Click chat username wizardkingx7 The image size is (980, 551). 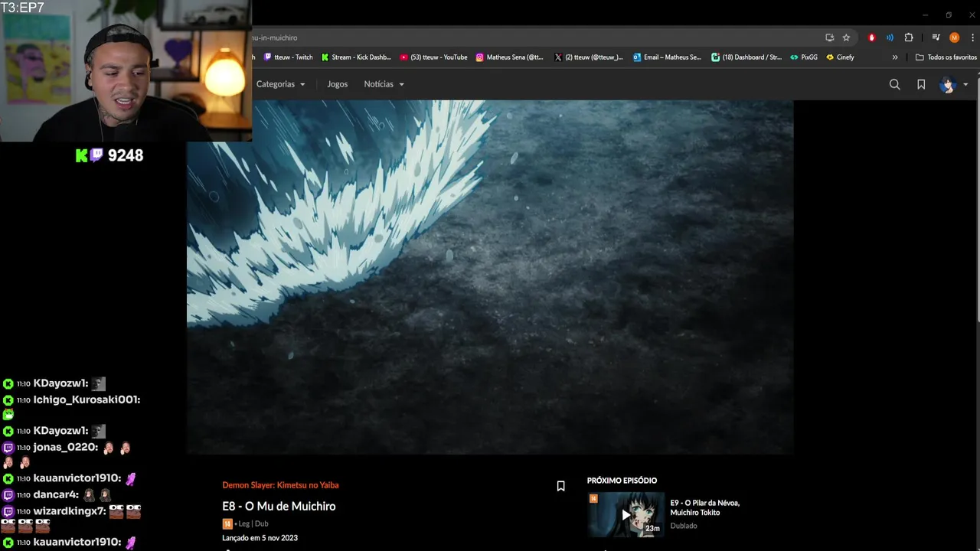point(70,510)
